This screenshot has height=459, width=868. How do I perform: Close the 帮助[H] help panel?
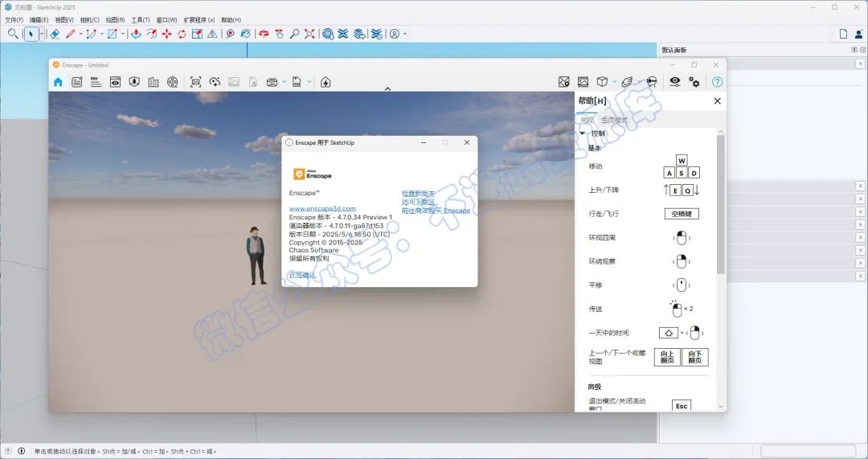pos(718,100)
